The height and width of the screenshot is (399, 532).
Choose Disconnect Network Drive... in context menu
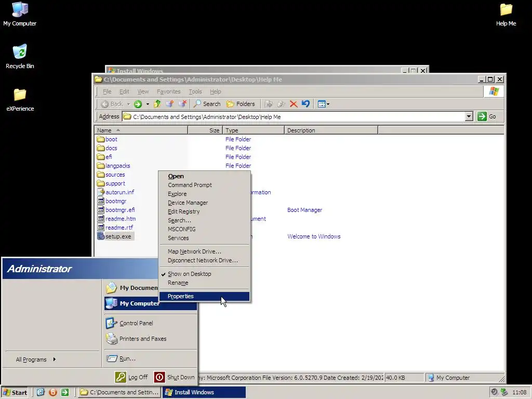pos(204,260)
